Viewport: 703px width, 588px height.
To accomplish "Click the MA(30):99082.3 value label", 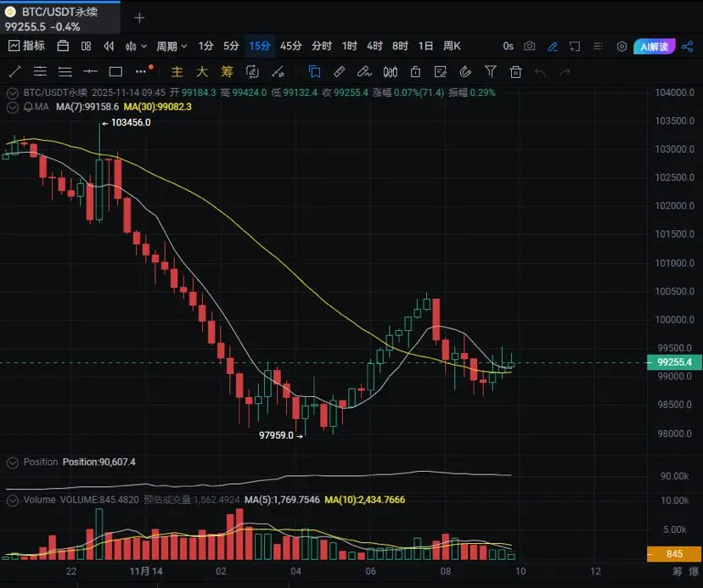I will pos(157,107).
